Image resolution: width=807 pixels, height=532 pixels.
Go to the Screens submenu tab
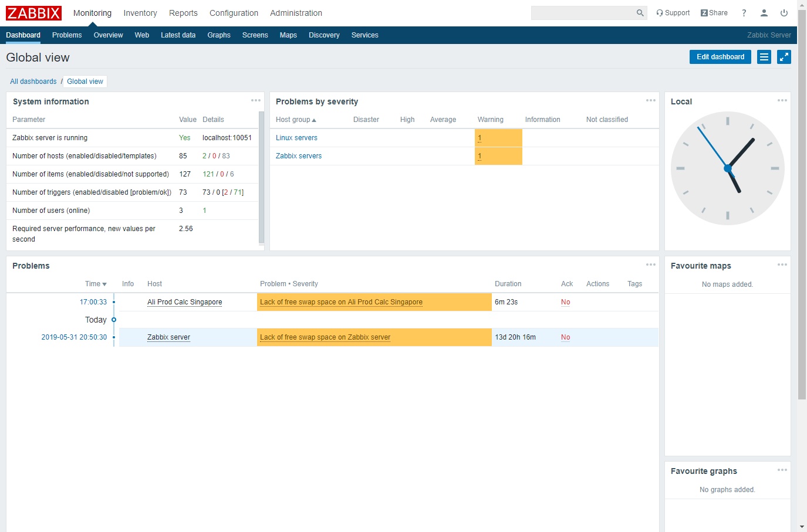pos(255,35)
